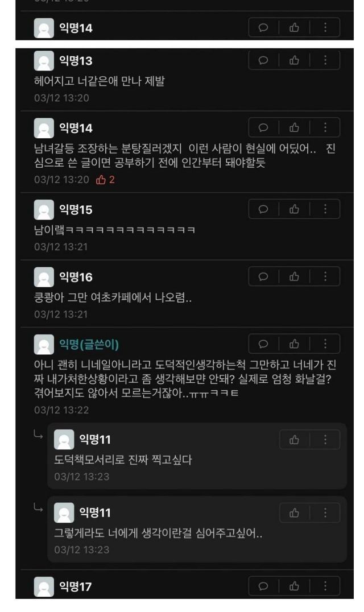Screen dimensions: 364x612
Task: Open three-dot menu on 익명14's 남녀갈등 comment
Action: [x=325, y=127]
